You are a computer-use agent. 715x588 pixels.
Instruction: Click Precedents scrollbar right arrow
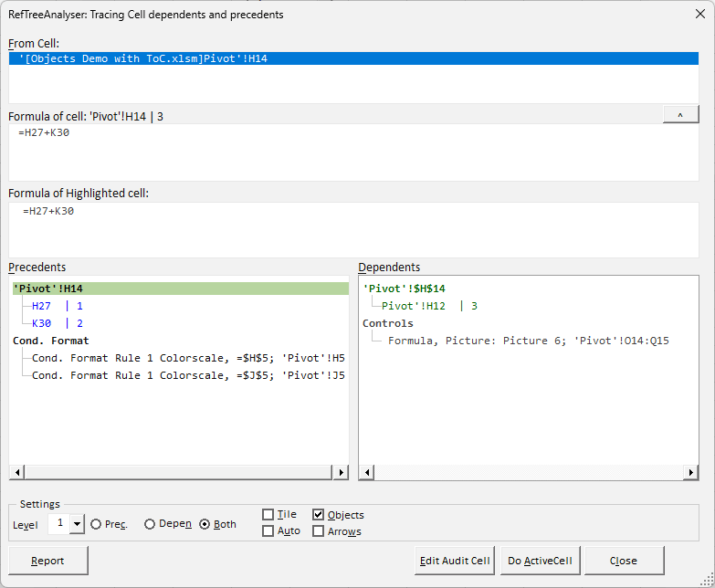[x=341, y=472]
